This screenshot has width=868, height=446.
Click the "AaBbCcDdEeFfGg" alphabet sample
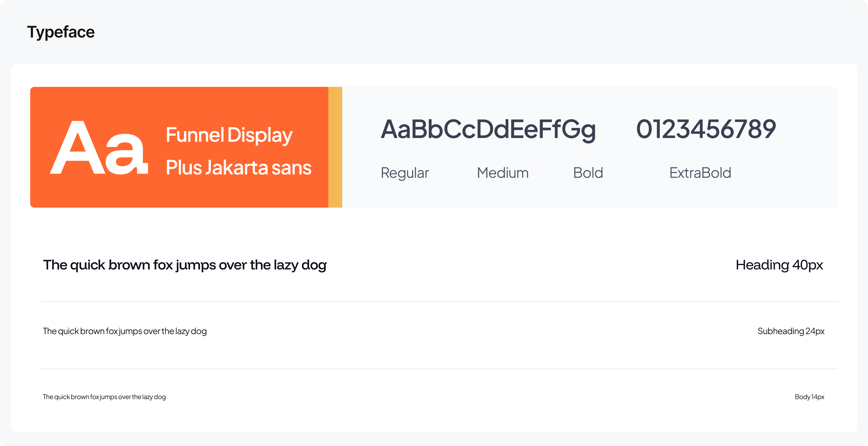pyautogui.click(x=488, y=130)
